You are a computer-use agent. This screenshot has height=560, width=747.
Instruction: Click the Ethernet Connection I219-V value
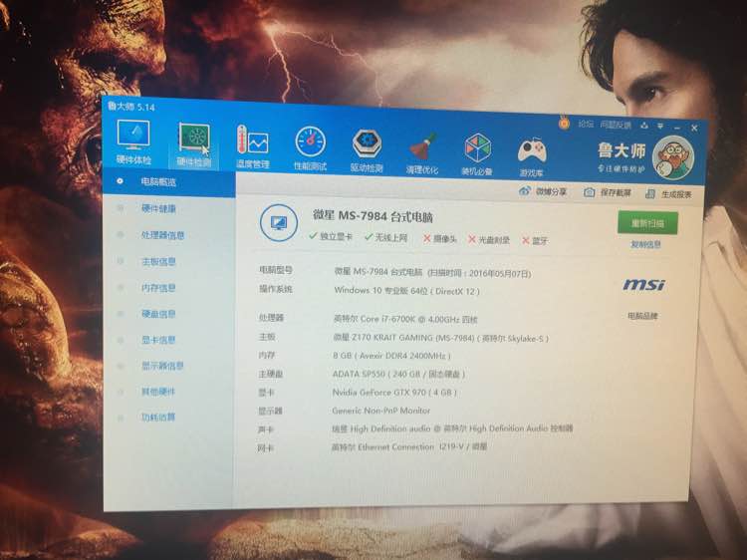pos(409,447)
